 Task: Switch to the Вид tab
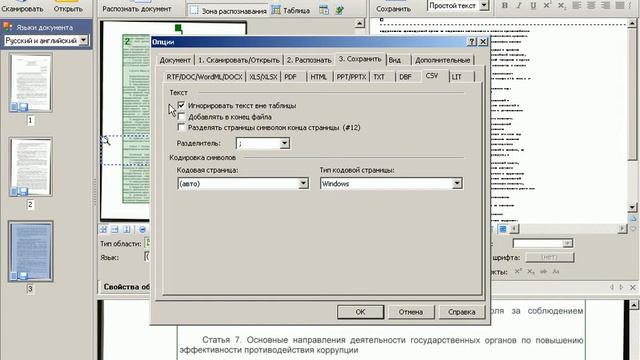[395, 60]
